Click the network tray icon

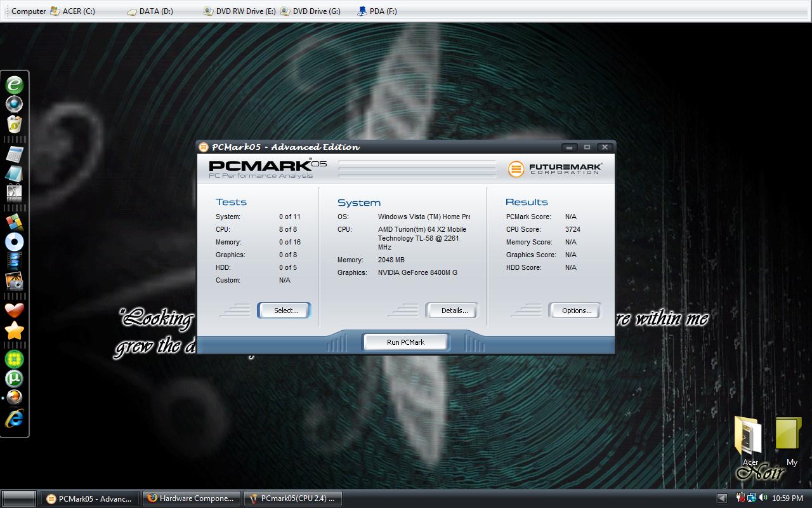click(x=751, y=498)
